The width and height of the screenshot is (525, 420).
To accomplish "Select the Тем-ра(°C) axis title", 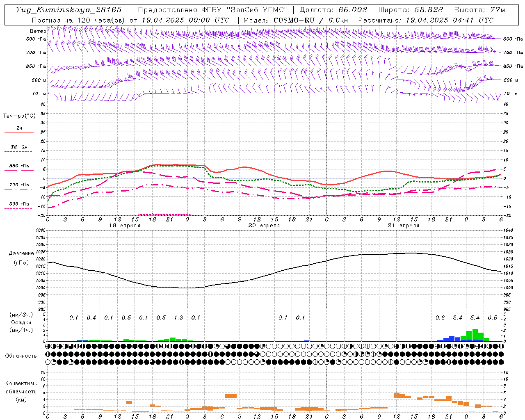I will [19, 116].
